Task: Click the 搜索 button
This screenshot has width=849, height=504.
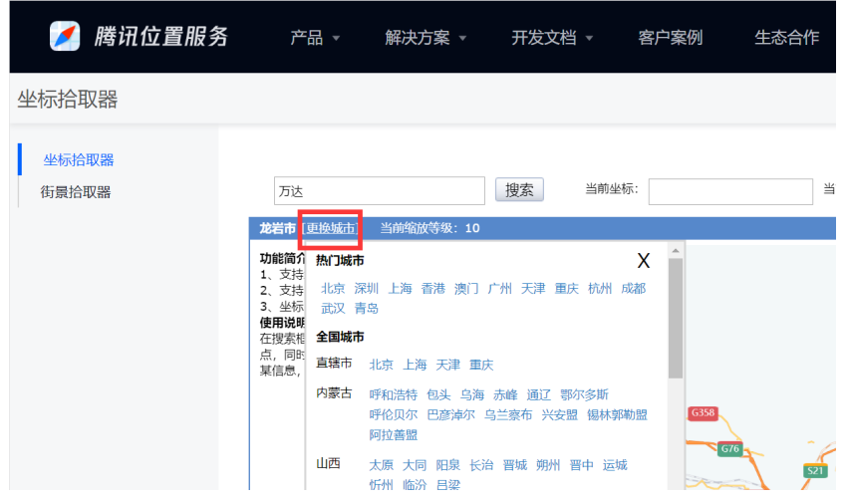Action: pyautogui.click(x=519, y=190)
